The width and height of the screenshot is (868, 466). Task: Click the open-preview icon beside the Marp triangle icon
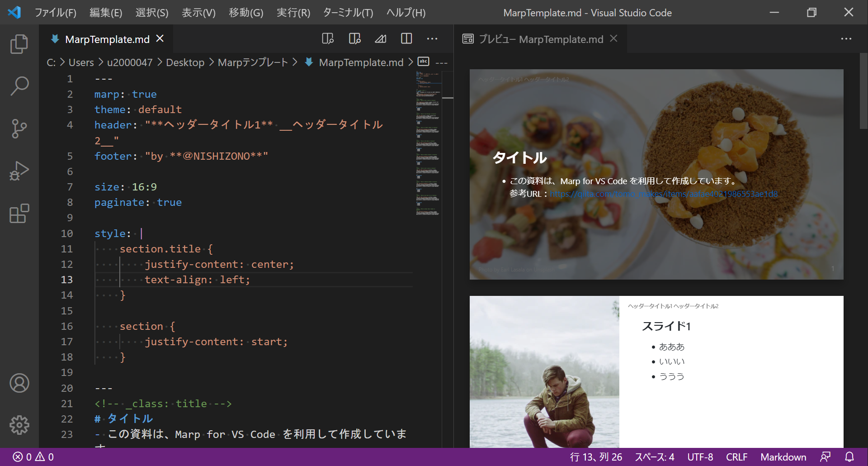click(355, 39)
